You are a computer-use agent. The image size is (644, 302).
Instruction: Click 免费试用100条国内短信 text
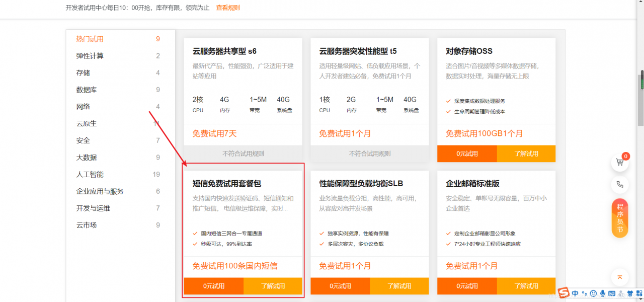tap(235, 266)
